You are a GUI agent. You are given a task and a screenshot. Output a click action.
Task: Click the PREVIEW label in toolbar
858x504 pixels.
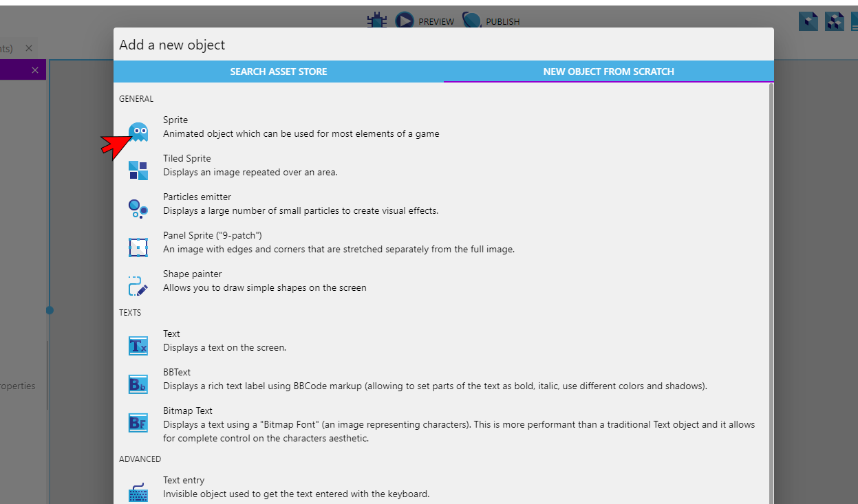436,22
